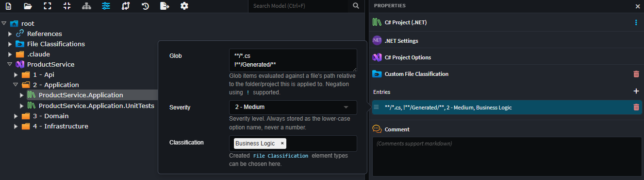Select the 2 - Application folder
Screen dimensions: 644x180
(56, 85)
